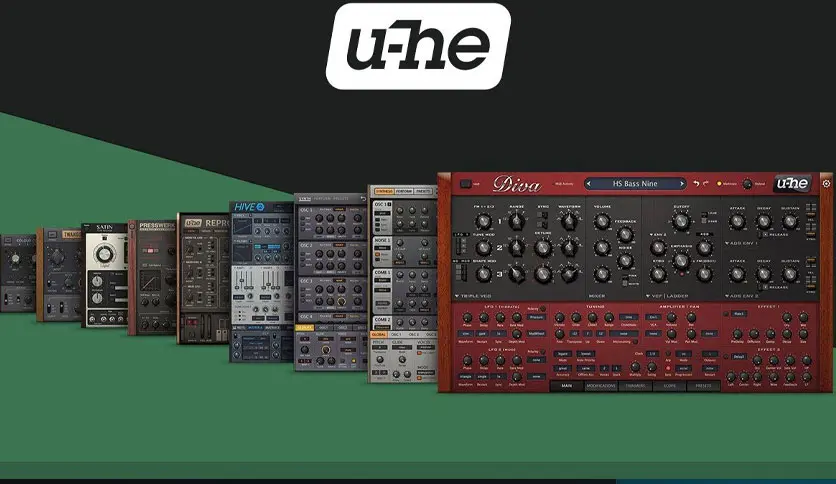Screen dimensions: 836x484
Task: Switch to Diva Main tab
Action: tap(567, 386)
